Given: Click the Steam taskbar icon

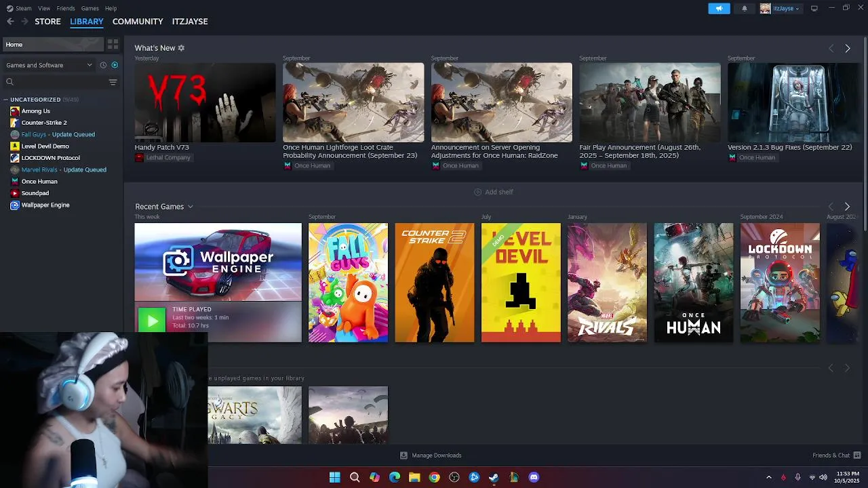Looking at the screenshot, I should [494, 477].
